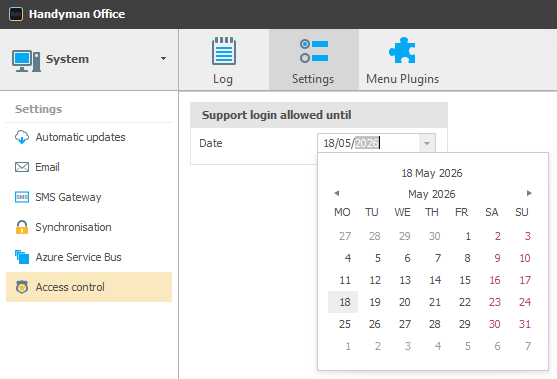Select greyed 7 June in calendar
The image size is (557, 379).
click(528, 346)
